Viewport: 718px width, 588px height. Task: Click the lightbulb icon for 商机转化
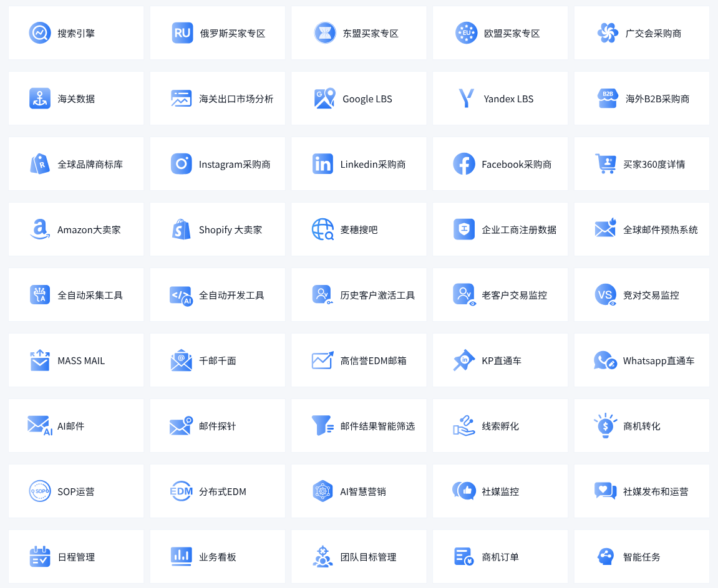(x=605, y=426)
